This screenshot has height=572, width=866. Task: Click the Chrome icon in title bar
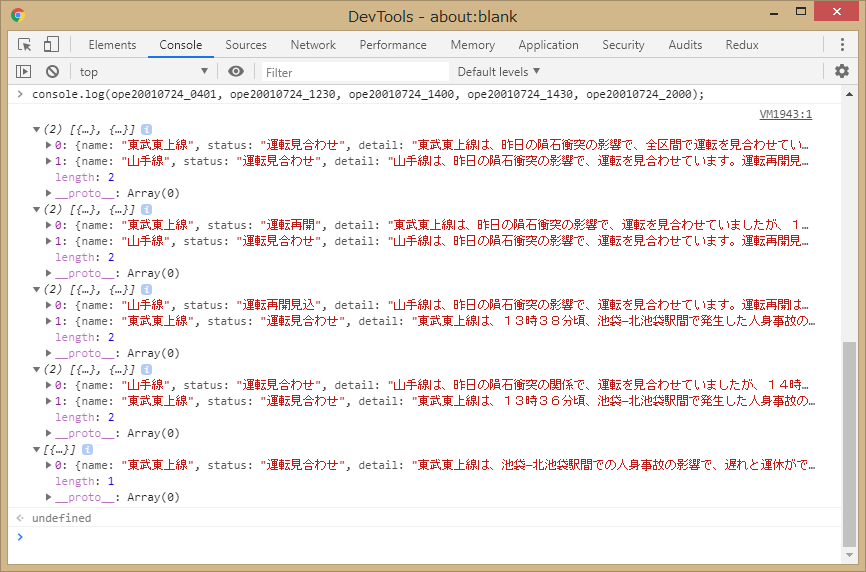tap(18, 16)
